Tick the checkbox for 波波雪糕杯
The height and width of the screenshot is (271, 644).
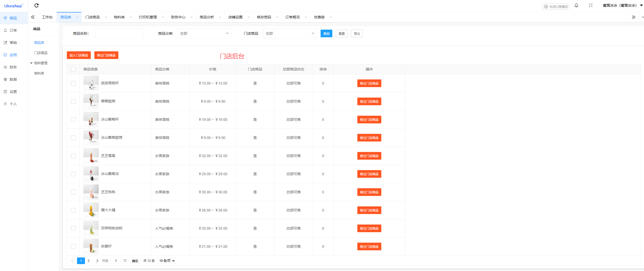(73, 83)
